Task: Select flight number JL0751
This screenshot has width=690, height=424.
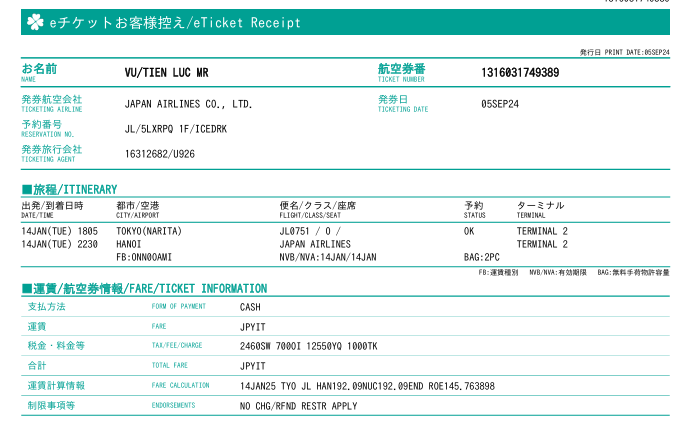Action: [296, 231]
